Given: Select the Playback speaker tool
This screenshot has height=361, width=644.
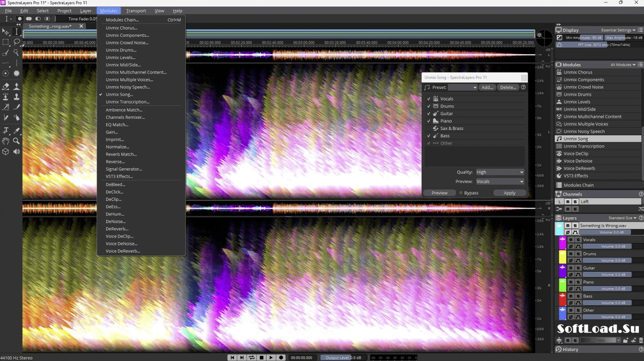Looking at the screenshot, I should (16, 151).
